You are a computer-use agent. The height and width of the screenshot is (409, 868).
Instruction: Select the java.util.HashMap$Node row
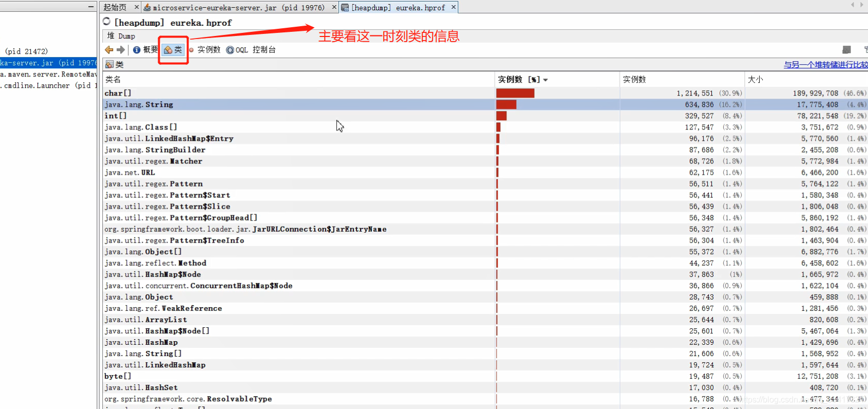click(485, 274)
